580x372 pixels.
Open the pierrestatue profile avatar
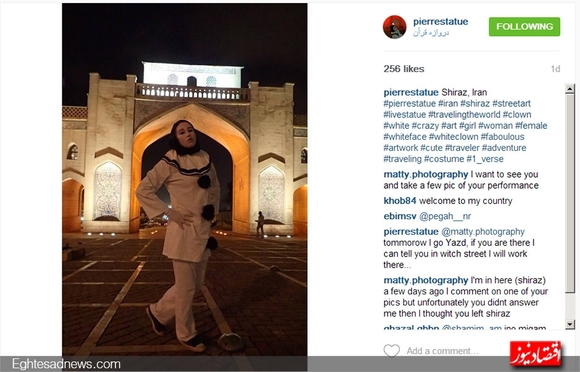point(394,27)
